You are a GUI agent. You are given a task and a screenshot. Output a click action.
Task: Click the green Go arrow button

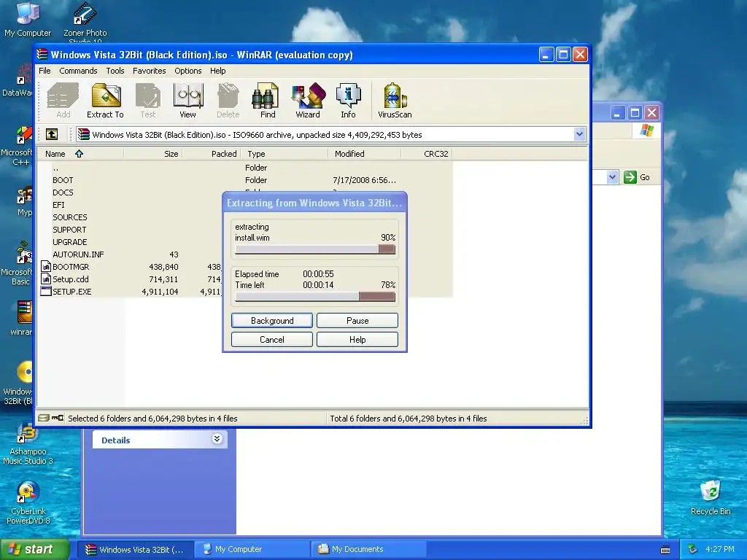pos(630,177)
